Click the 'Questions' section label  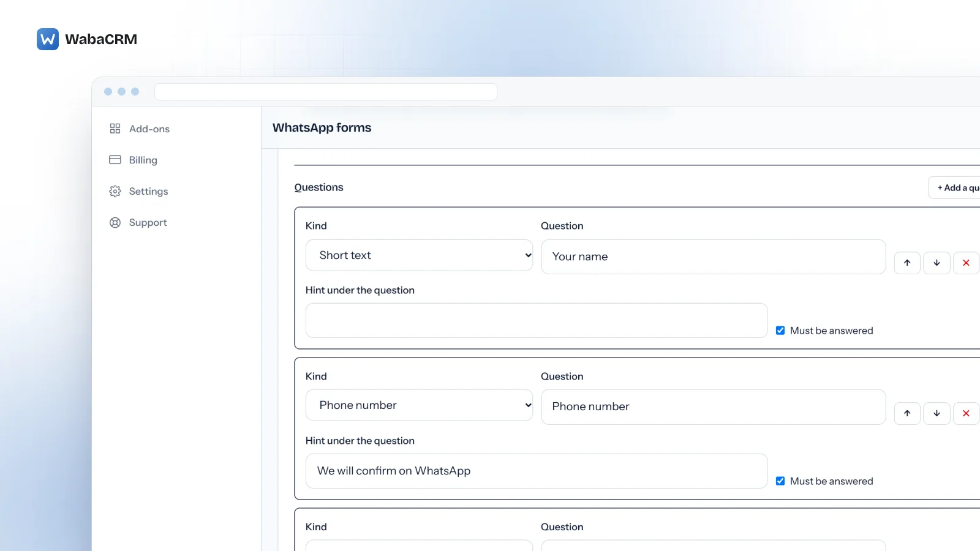[x=318, y=187]
